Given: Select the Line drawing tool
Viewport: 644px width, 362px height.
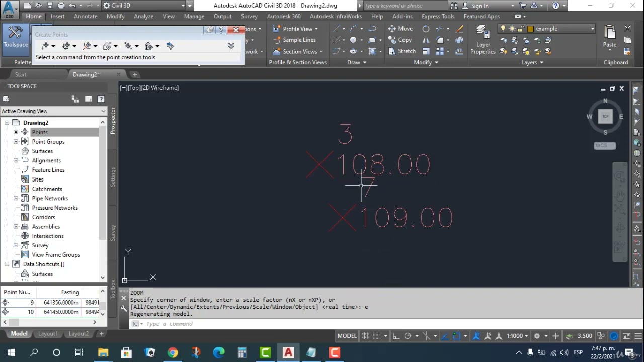Looking at the screenshot, I should (337, 29).
